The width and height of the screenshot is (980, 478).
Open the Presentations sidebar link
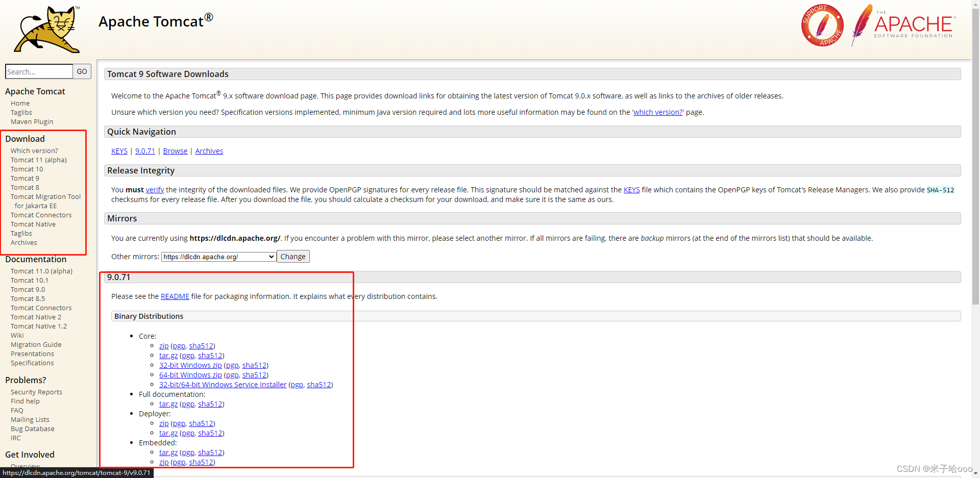coord(32,354)
